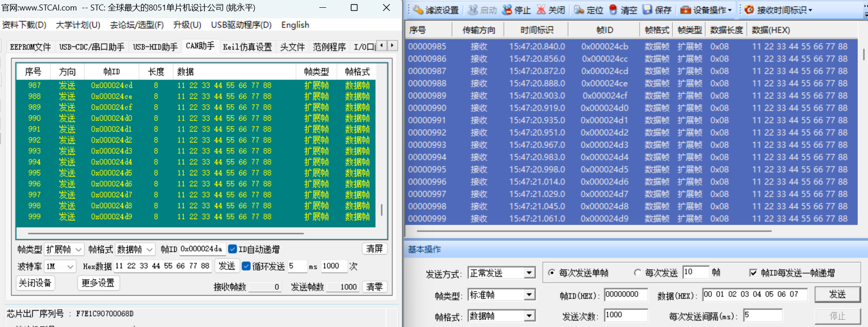Click the 发送次数 field in right panel
Viewport: 868px width, 327px height.
click(x=626, y=315)
